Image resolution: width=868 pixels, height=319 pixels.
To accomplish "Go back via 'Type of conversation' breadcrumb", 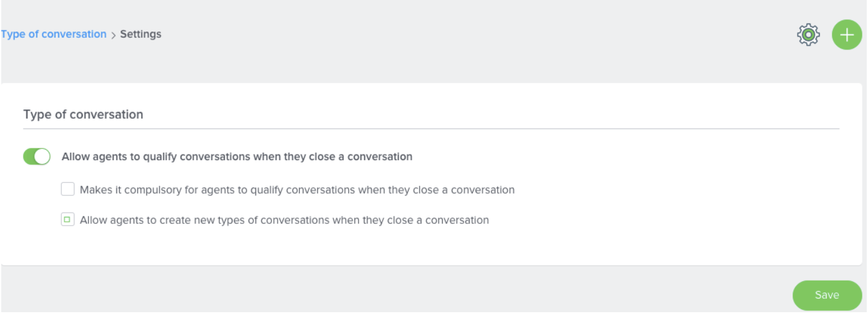I will 54,34.
